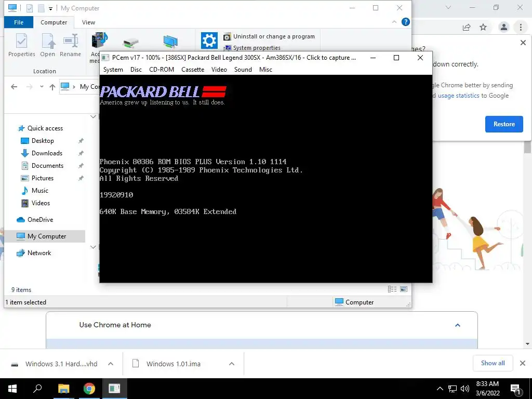
Task: Go up one folder level
Action: pyautogui.click(x=52, y=87)
